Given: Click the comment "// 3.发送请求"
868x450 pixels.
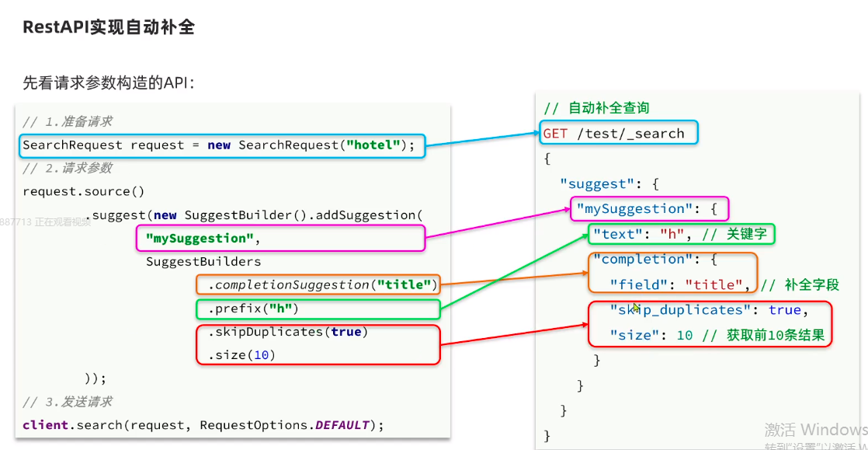Looking at the screenshot, I should pyautogui.click(x=68, y=402).
